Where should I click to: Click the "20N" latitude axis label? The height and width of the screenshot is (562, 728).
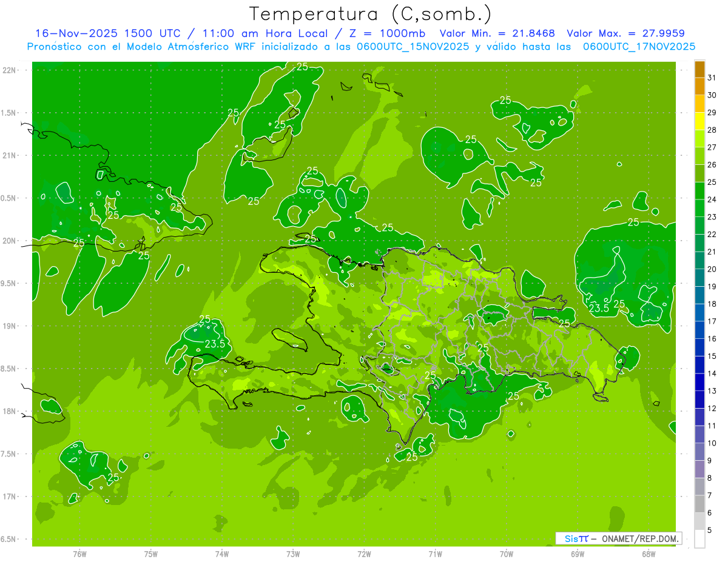click(x=10, y=241)
